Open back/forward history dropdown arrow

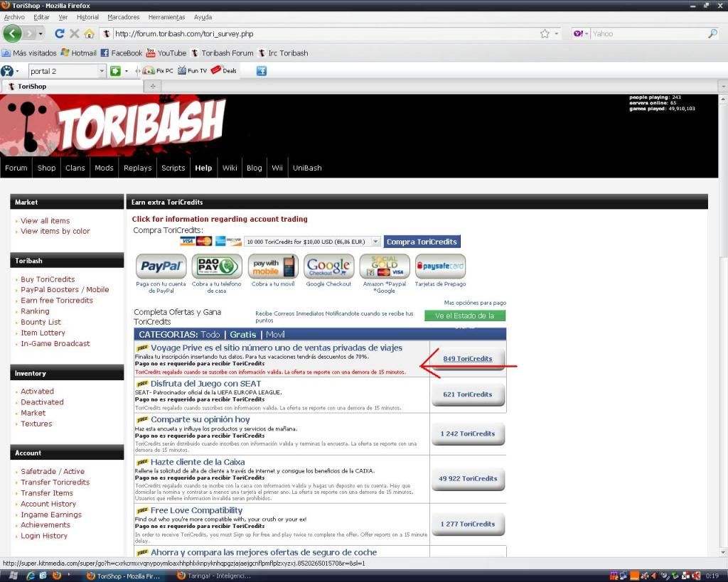click(x=41, y=33)
